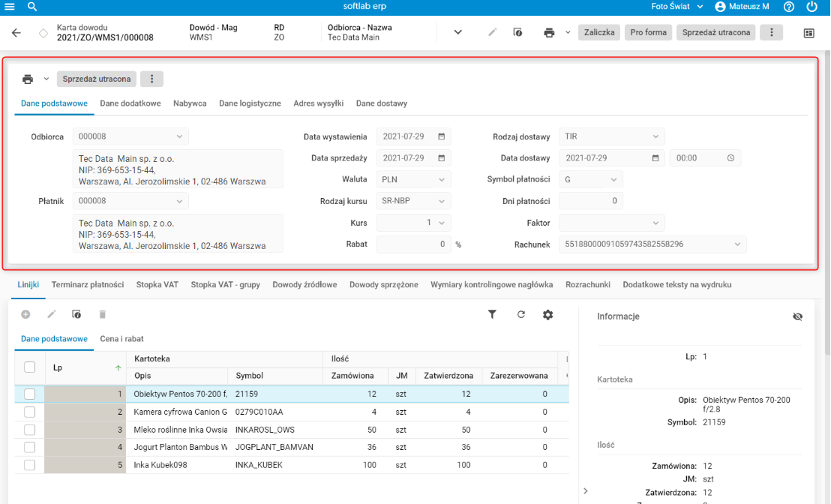Click the power logout icon
The image size is (831, 504).
811,7
